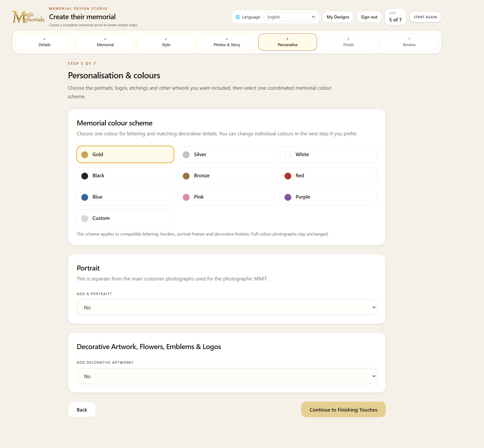Click the blue colour swatch circle

[x=85, y=197]
